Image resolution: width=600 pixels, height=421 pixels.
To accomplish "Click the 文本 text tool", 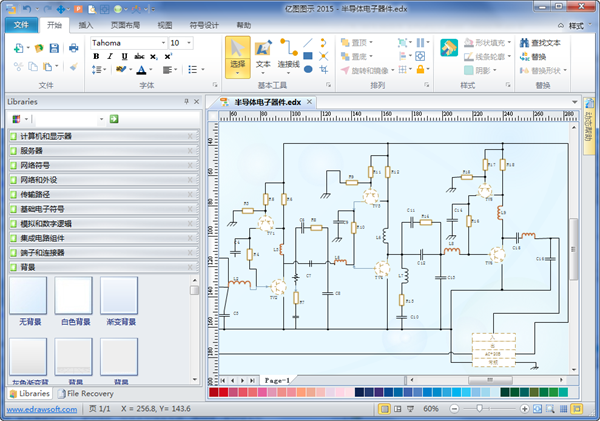I will pos(263,54).
